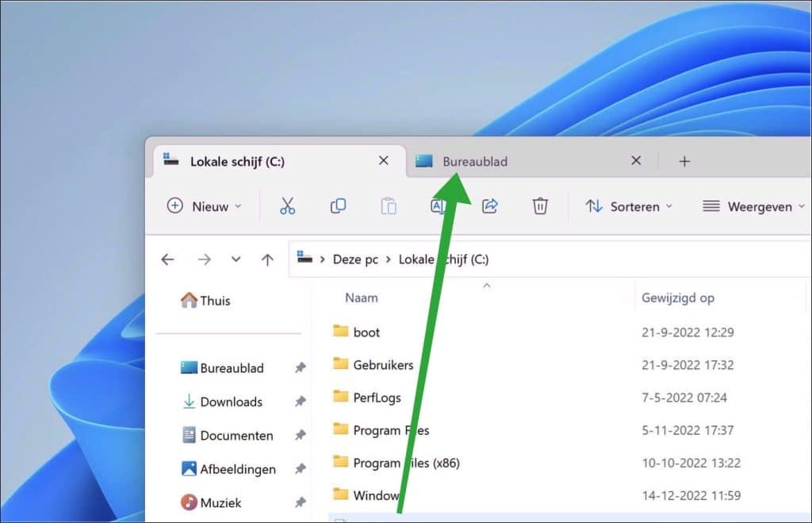Select the Rename icon
Viewport: 812px width, 523px height.
(439, 206)
